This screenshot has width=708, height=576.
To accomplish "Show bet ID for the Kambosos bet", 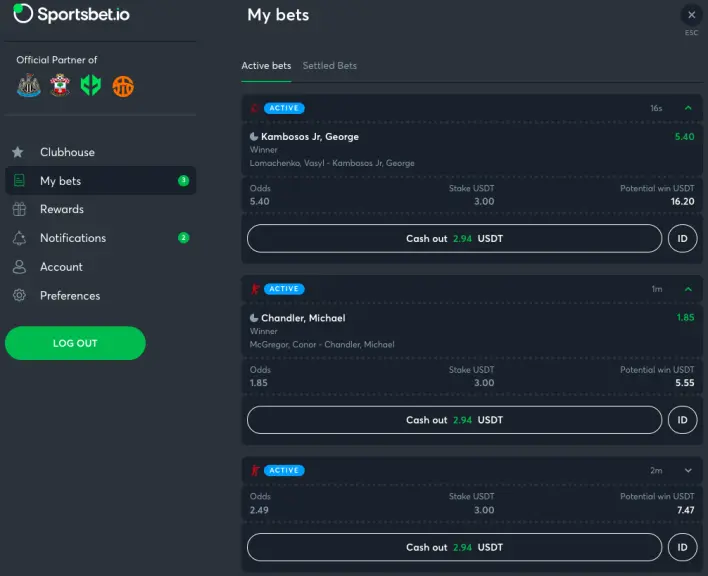I will pos(682,238).
